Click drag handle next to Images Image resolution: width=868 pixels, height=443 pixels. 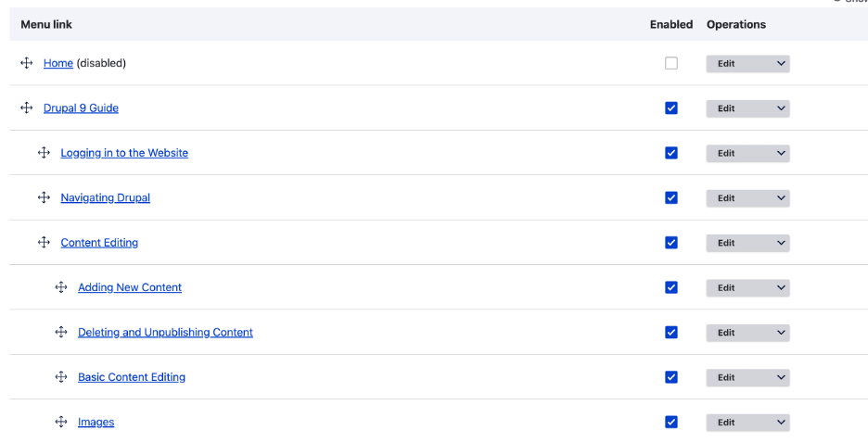61,422
